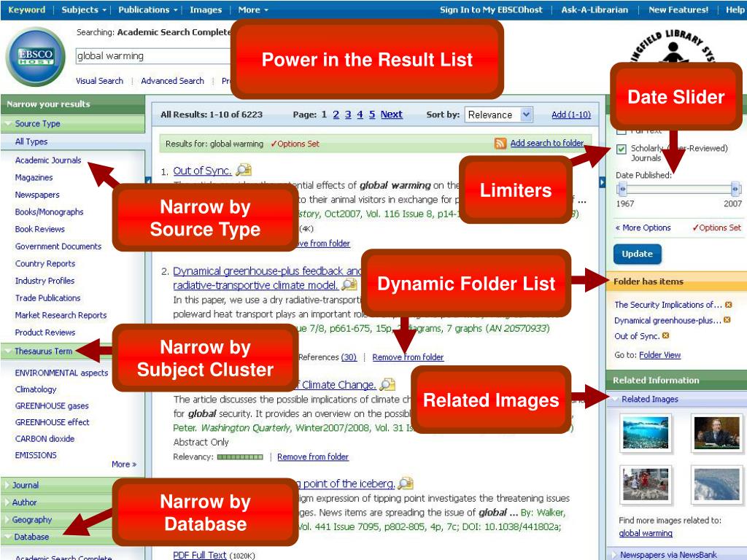Open Advanced Search link
Screen dimensions: 747x560
tap(172, 81)
